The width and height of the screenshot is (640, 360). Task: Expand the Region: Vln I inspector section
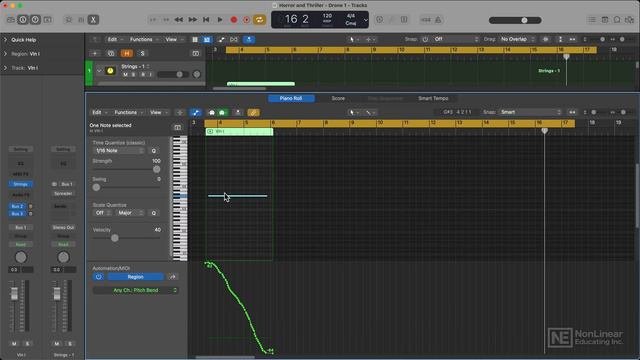point(5,53)
